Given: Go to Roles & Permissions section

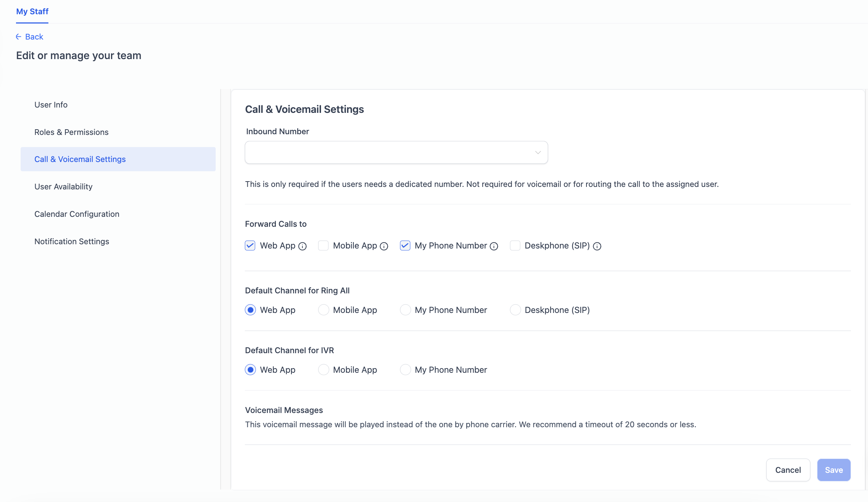Looking at the screenshot, I should [71, 132].
